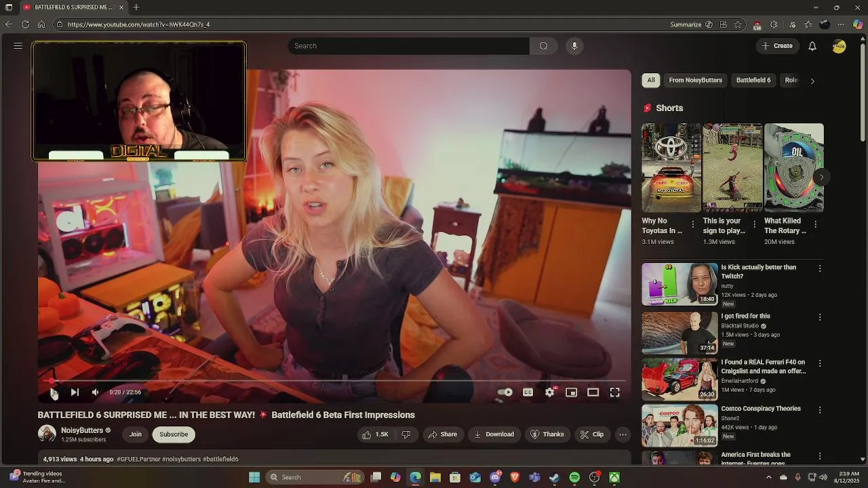Close the Battlefield 6 browser tab
The height and width of the screenshot is (488, 868).
(121, 7)
